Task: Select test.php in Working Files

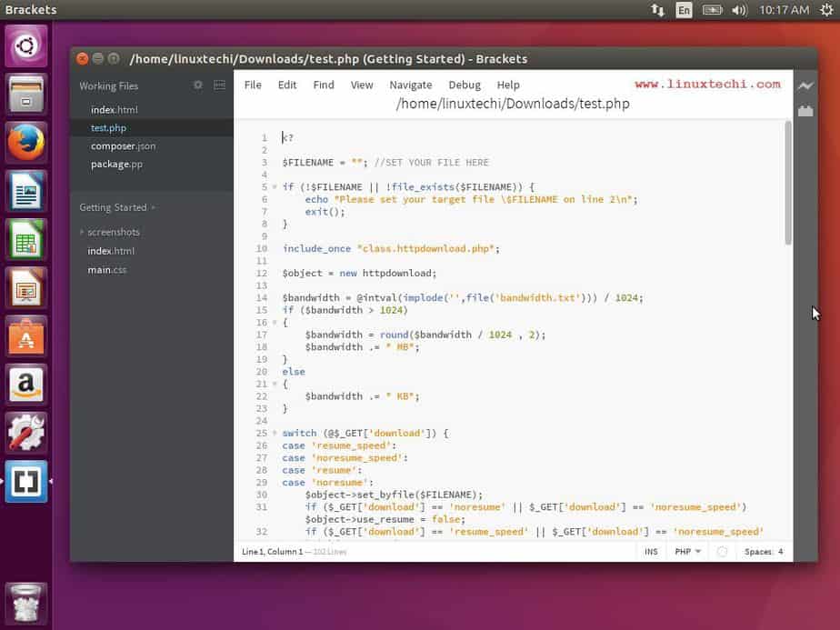Action: click(x=152, y=128)
